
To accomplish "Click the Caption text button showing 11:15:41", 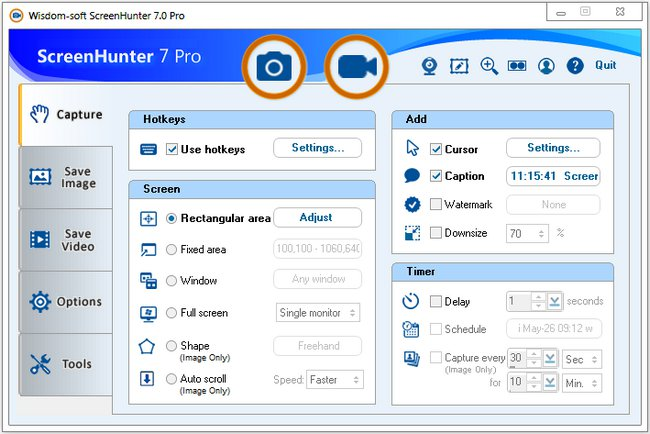I will pos(553,176).
